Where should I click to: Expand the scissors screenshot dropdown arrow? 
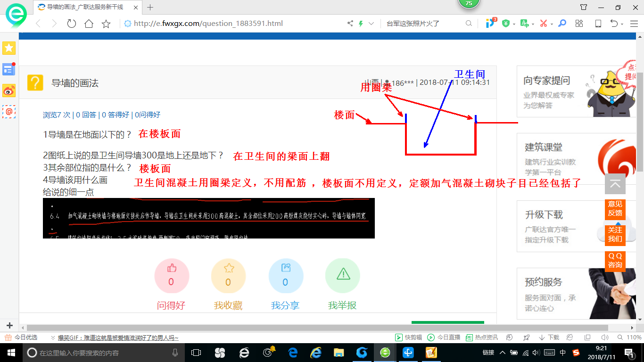coord(552,24)
